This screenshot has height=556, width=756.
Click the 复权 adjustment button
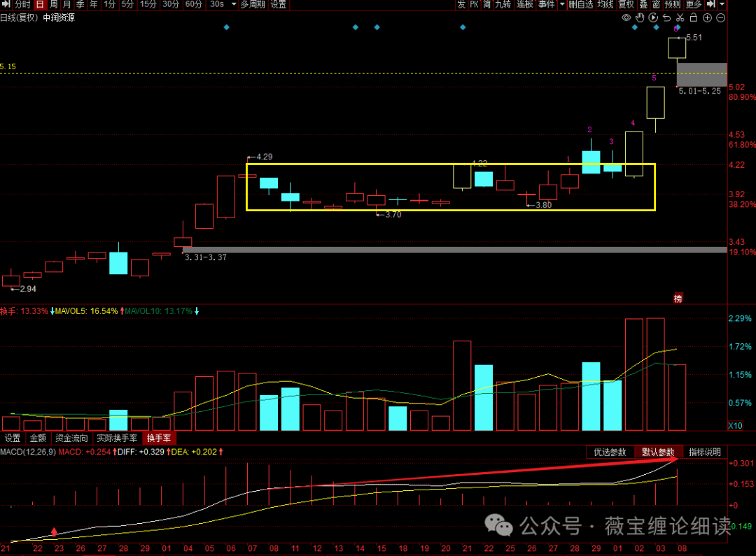coord(626,4)
